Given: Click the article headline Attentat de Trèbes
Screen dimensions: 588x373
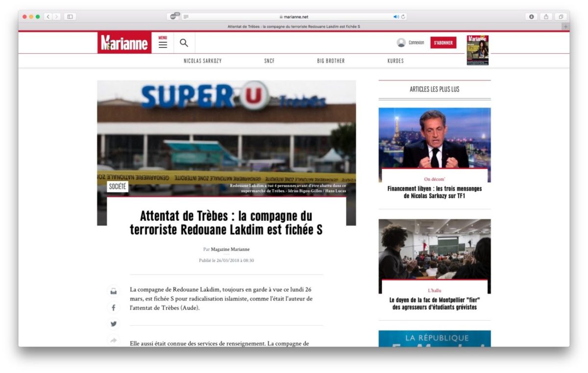Looking at the screenshot, I should tap(226, 223).
